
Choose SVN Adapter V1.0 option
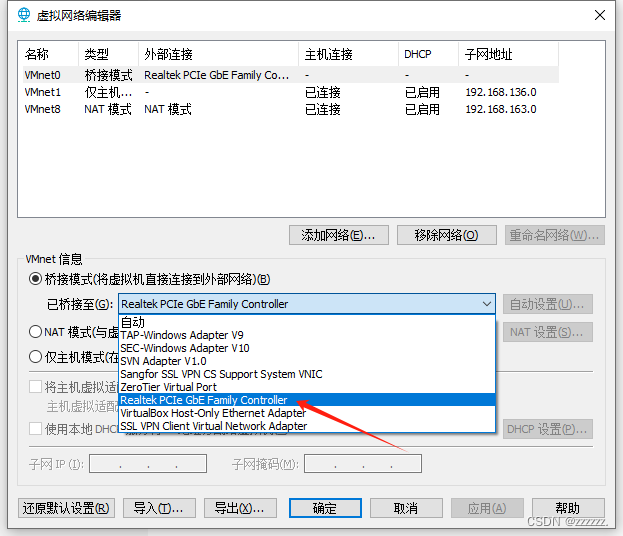click(307, 361)
